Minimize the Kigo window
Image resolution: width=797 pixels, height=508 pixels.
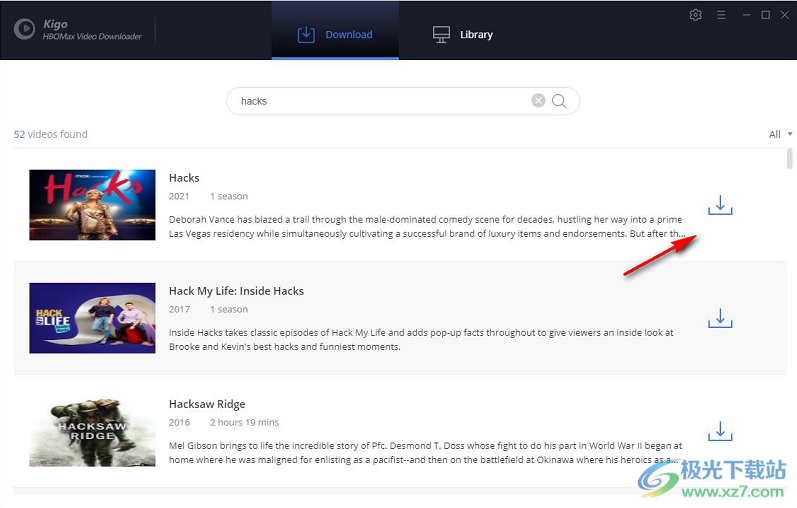click(746, 15)
